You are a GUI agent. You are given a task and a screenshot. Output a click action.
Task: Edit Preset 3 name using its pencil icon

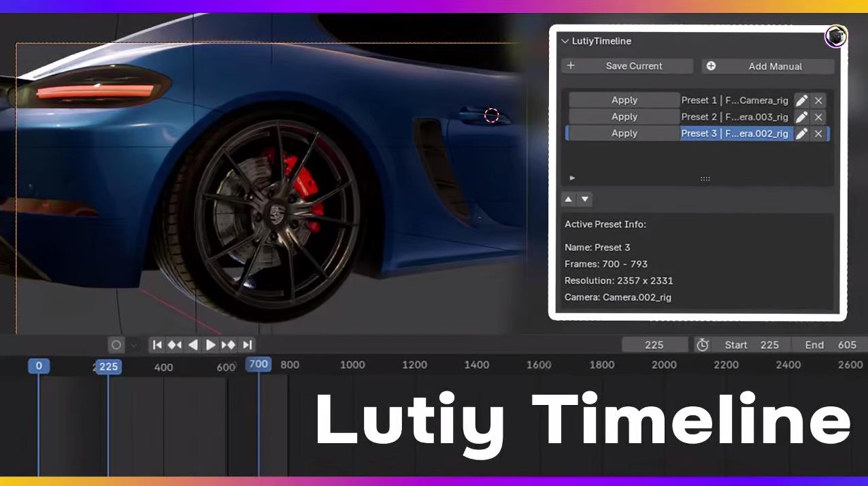(x=802, y=133)
